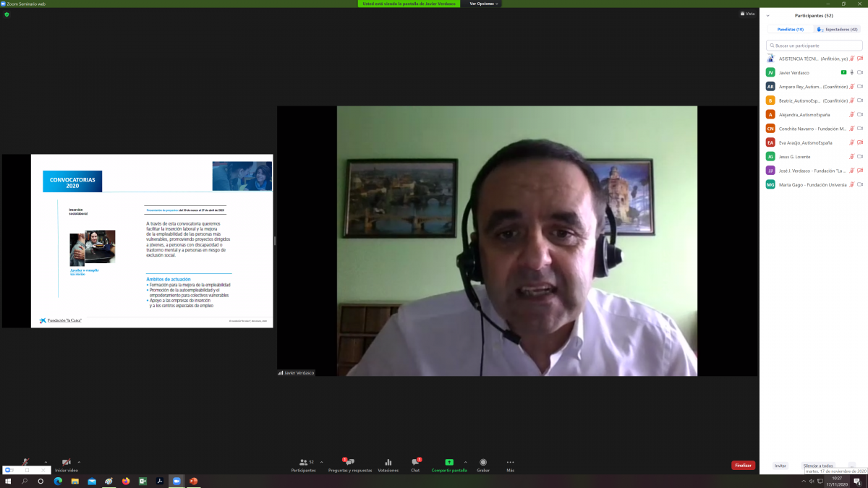Click the Invitar button

coord(780,466)
